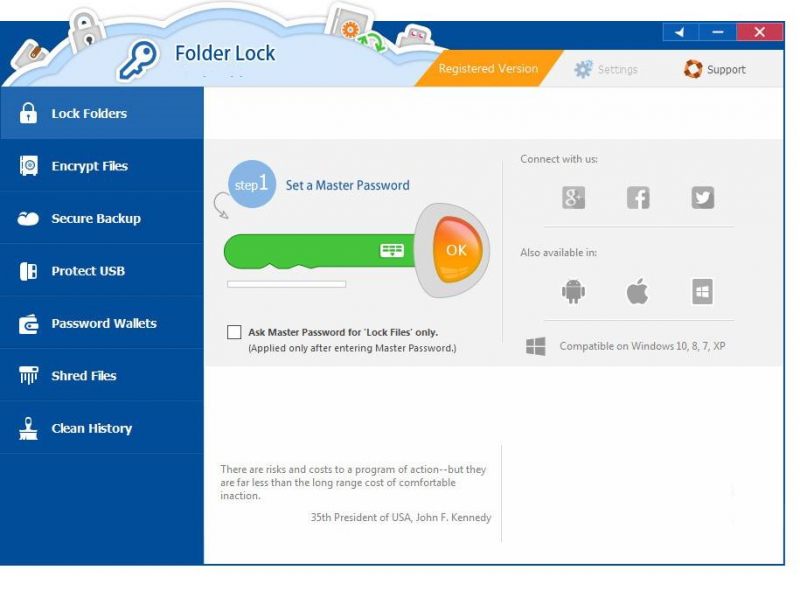Click the 'Compatible on Windows 10, 8, 7, XP' text

coord(642,346)
